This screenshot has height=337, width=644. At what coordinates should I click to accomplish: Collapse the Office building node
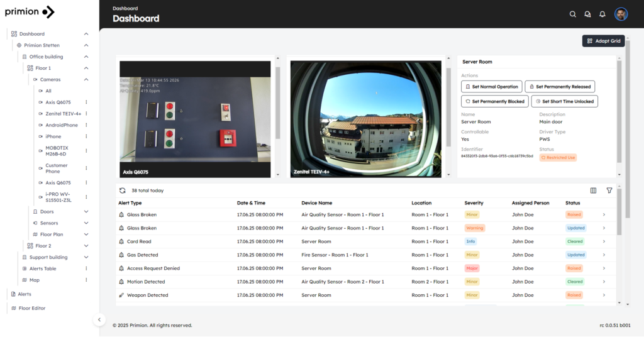pos(86,57)
